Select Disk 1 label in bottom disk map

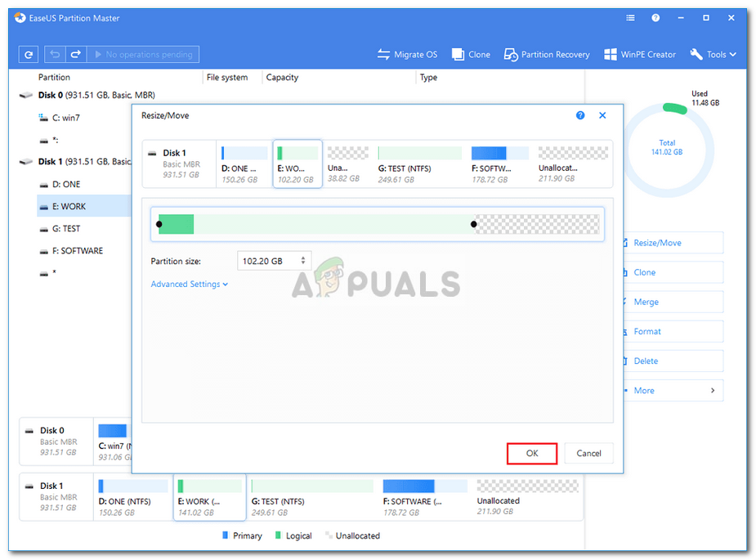pyautogui.click(x=56, y=497)
